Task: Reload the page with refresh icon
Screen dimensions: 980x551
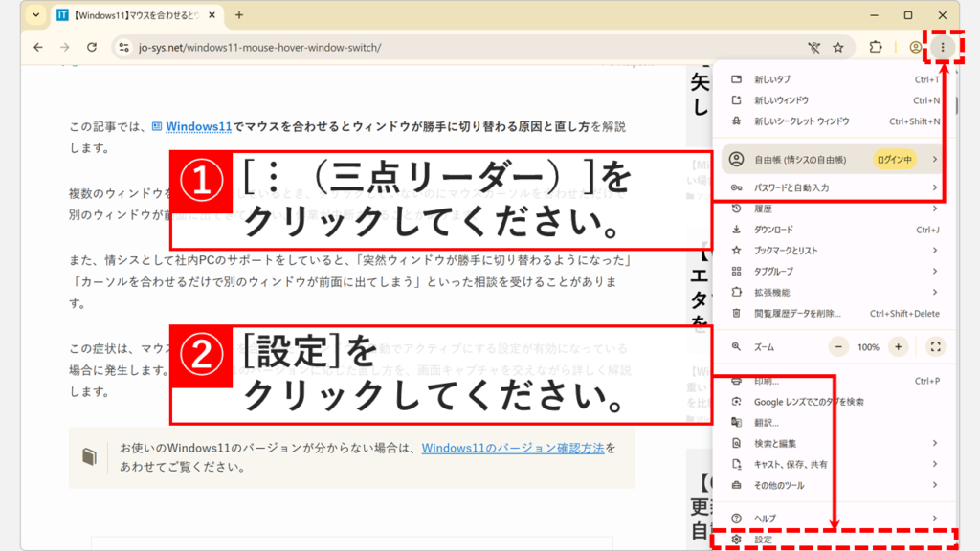Action: [92, 48]
